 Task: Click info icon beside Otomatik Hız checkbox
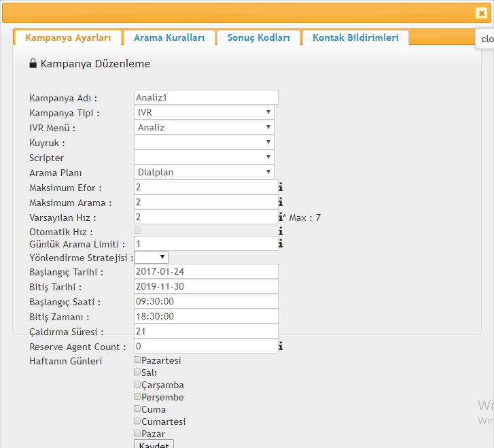click(x=281, y=231)
